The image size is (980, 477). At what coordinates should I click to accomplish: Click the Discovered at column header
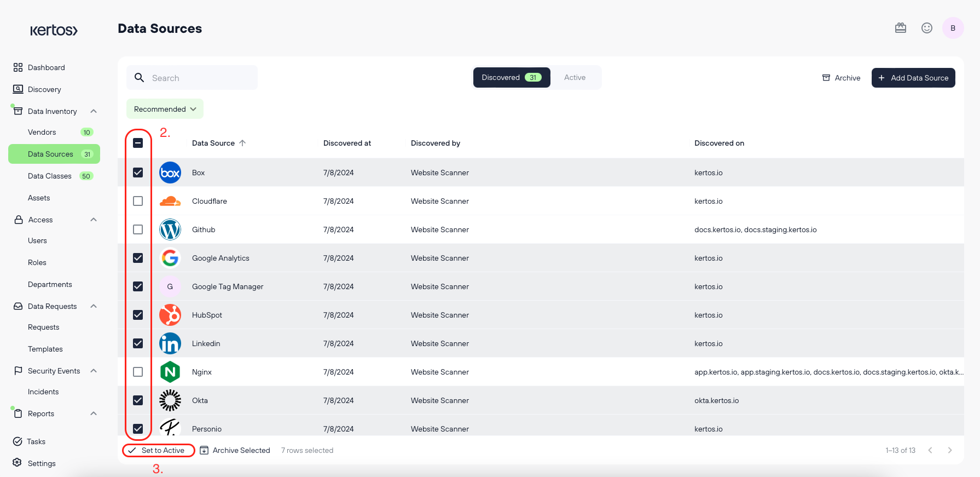tap(347, 143)
